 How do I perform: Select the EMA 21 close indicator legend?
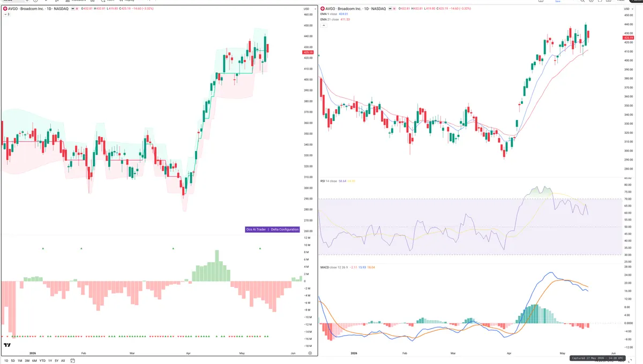(x=329, y=19)
